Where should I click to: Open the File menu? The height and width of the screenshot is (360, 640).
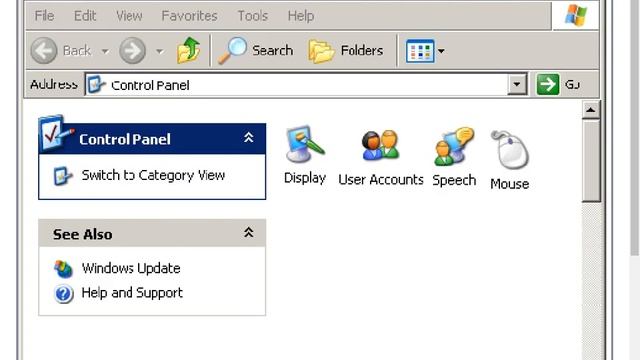coord(44,16)
